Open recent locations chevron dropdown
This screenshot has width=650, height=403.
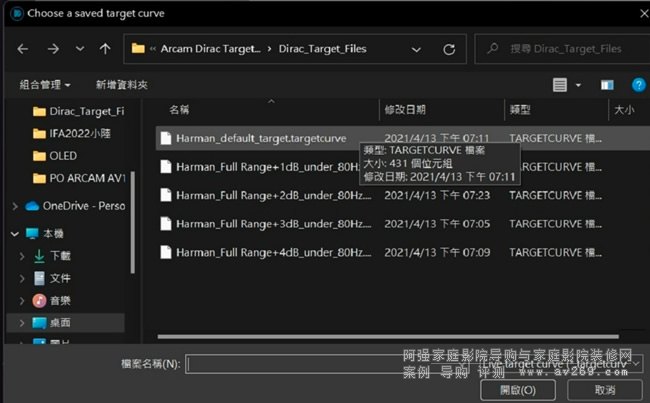pos(80,48)
